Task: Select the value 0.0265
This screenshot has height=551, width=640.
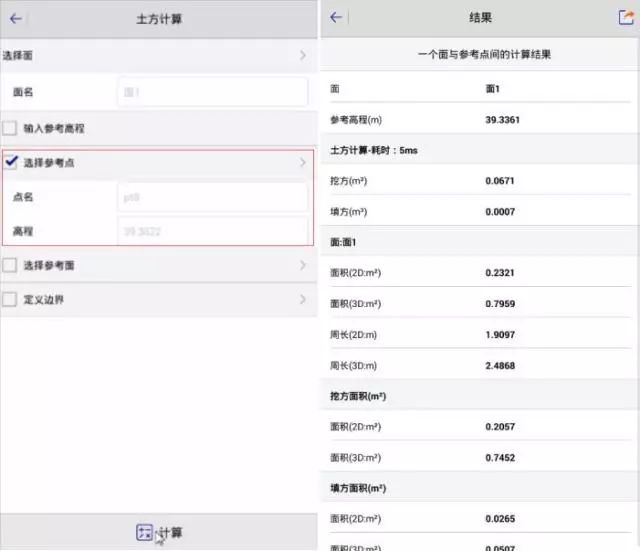Action: coord(500,519)
